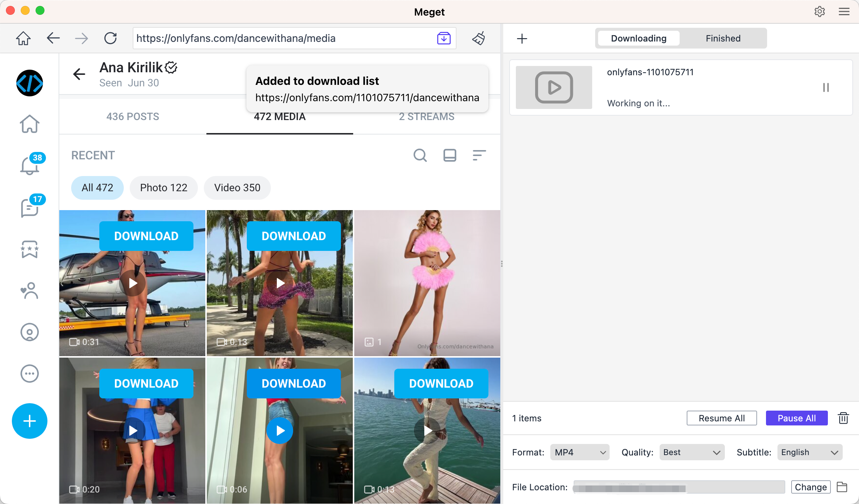Open the sort options icon above the media grid

click(x=479, y=155)
